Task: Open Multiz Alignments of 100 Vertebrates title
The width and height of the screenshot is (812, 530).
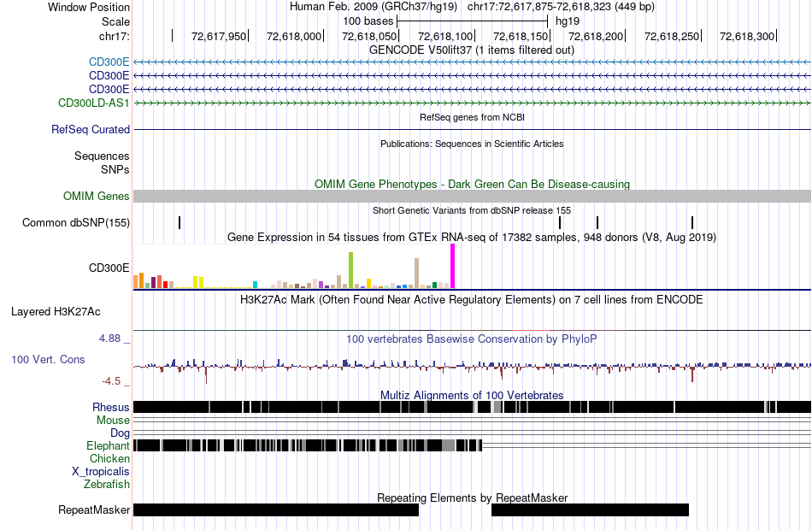Action: tap(472, 395)
